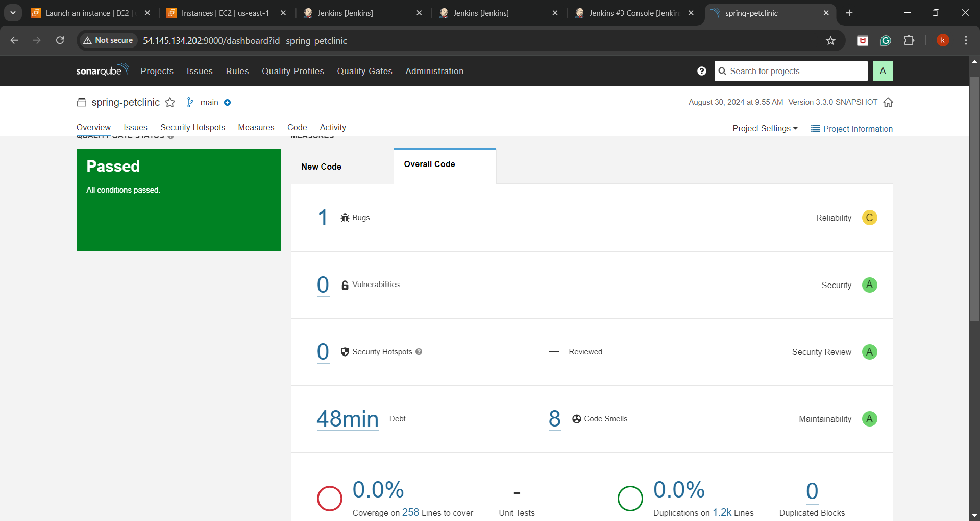Open the Measures tab

256,127
